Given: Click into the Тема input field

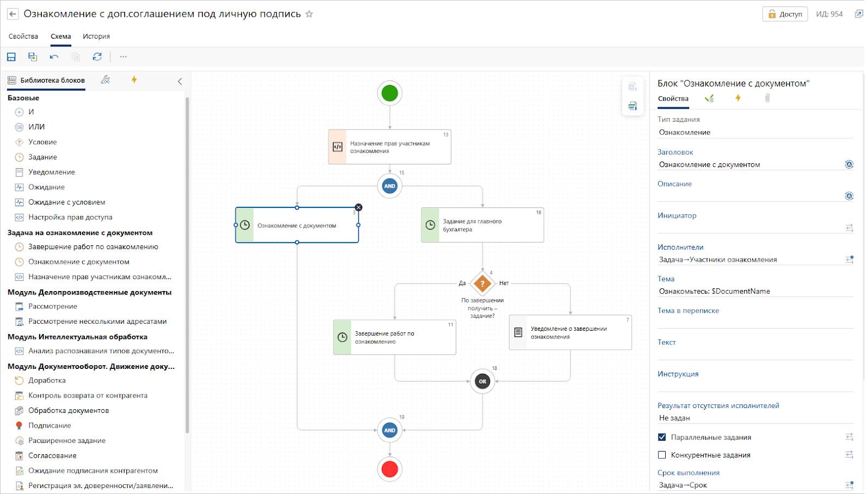Looking at the screenshot, I should tap(755, 291).
